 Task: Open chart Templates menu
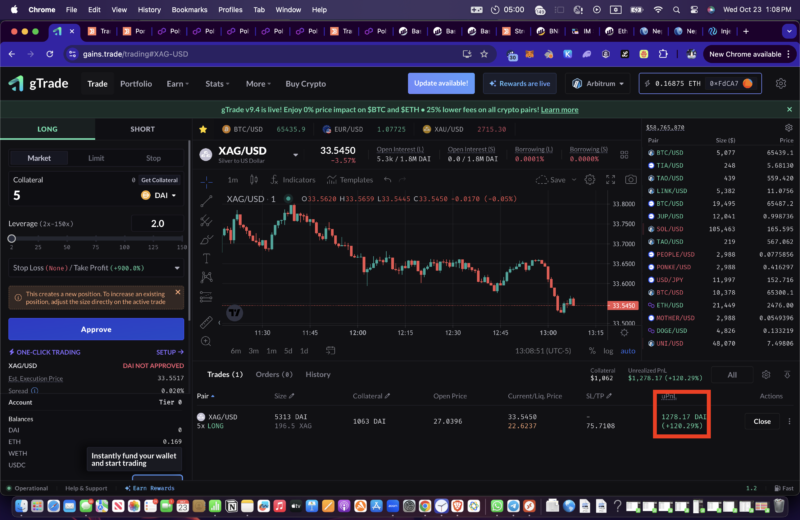pos(350,180)
